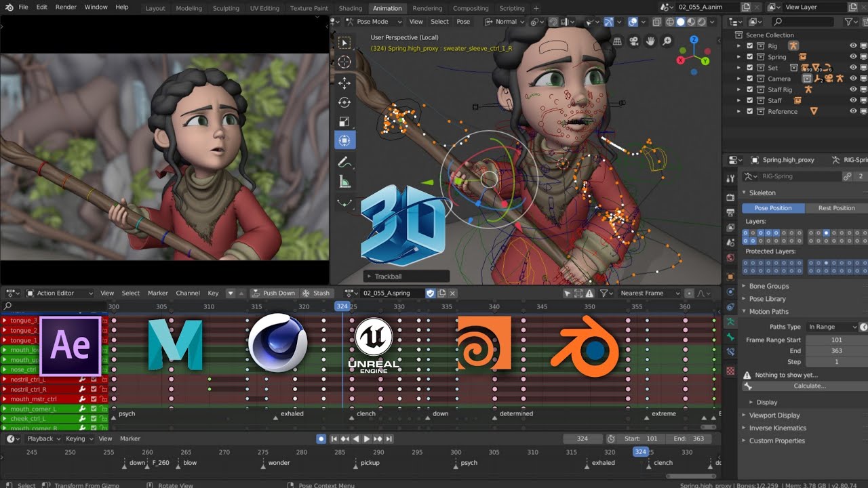Image resolution: width=868 pixels, height=488 pixels.
Task: Expand the Inverse Kinematics panel
Action: point(777,428)
